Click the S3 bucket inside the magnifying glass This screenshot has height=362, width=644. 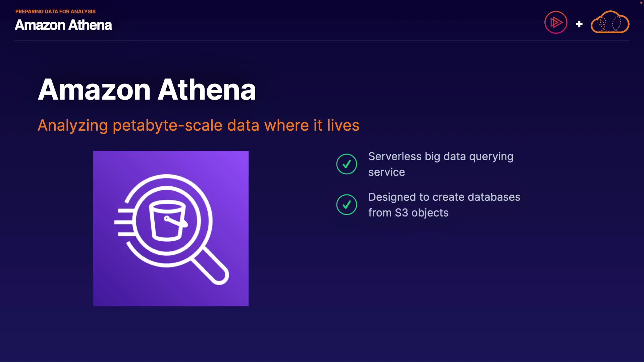pos(167,221)
